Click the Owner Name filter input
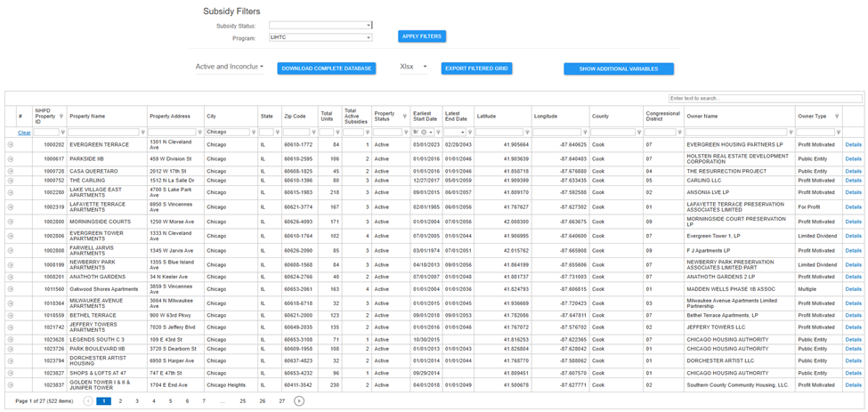This screenshot has width=868, height=412. pyautogui.click(x=736, y=133)
